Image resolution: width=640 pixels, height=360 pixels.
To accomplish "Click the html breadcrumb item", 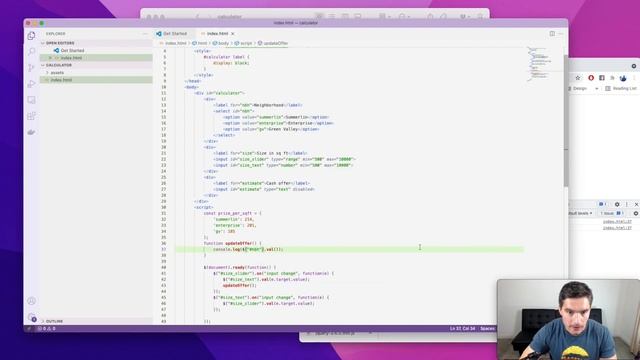I will point(200,43).
